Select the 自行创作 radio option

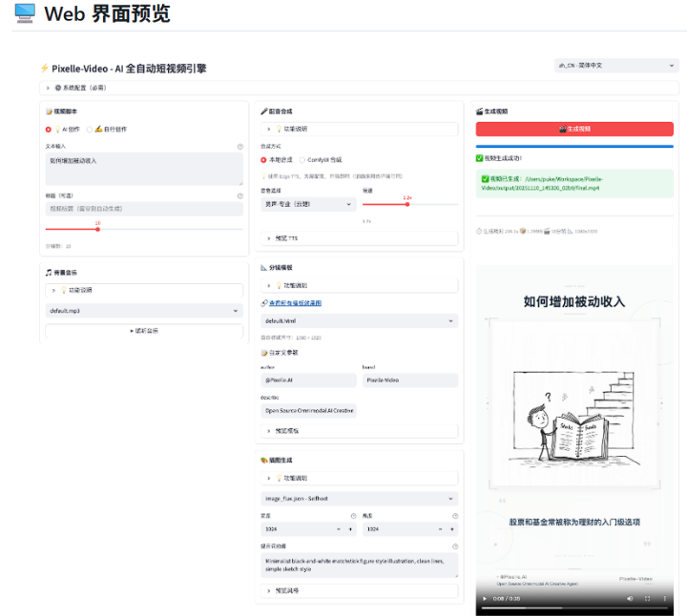(90, 129)
